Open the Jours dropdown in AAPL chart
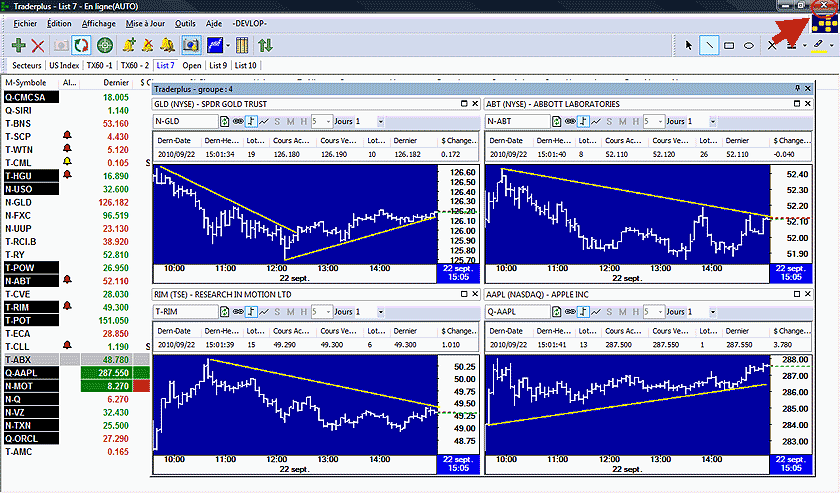This screenshot has height=493, width=840. [x=712, y=312]
